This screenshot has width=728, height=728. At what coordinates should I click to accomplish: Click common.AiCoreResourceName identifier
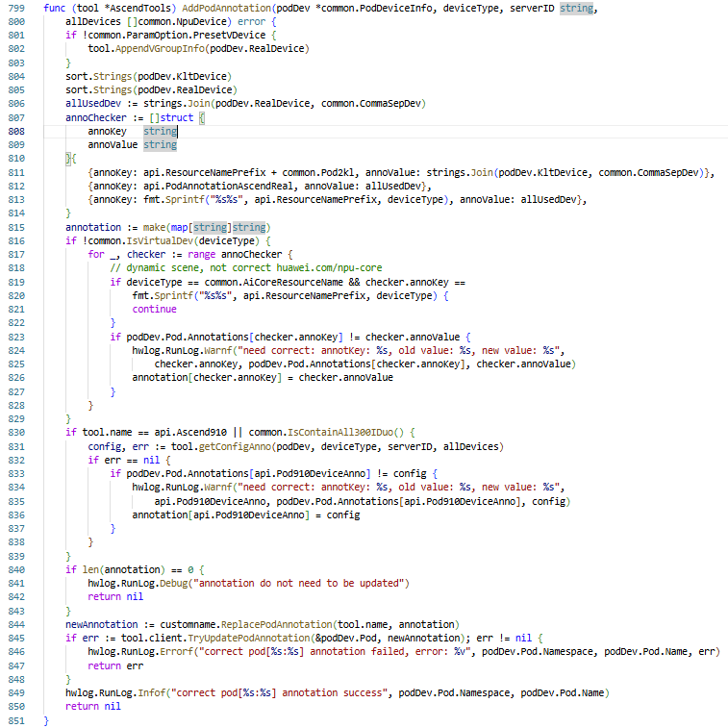273,283
